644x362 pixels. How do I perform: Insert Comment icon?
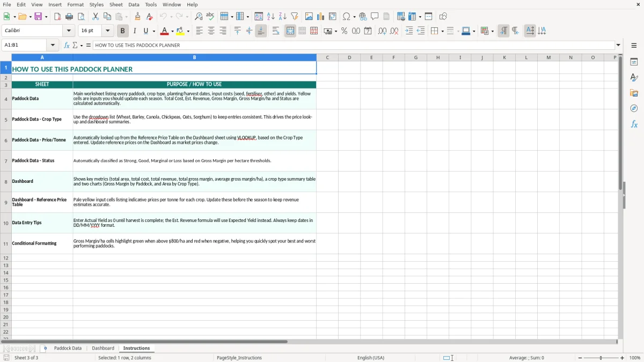point(375,17)
